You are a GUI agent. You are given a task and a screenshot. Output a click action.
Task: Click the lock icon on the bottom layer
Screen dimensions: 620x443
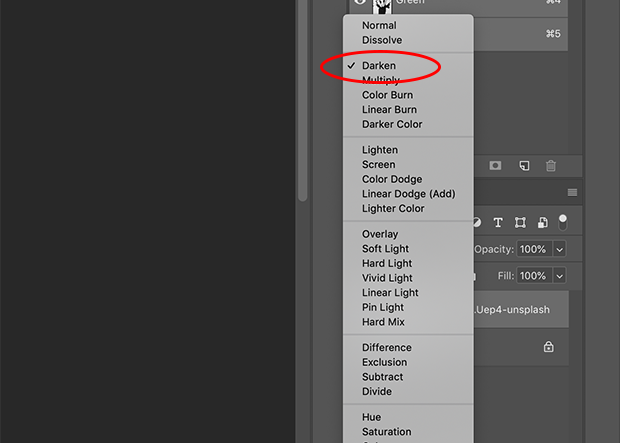[x=548, y=347]
